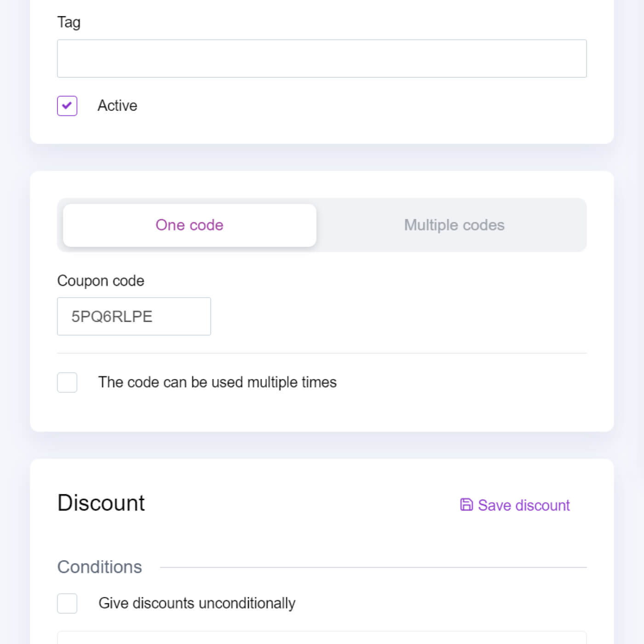This screenshot has width=644, height=644.
Task: Enable the code can be used multiple times
Action: 67,382
